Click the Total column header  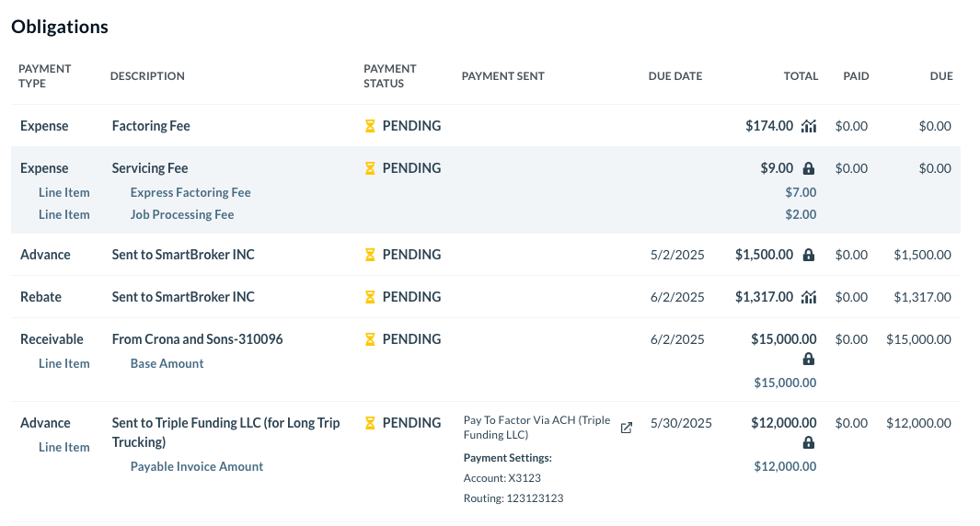click(800, 76)
